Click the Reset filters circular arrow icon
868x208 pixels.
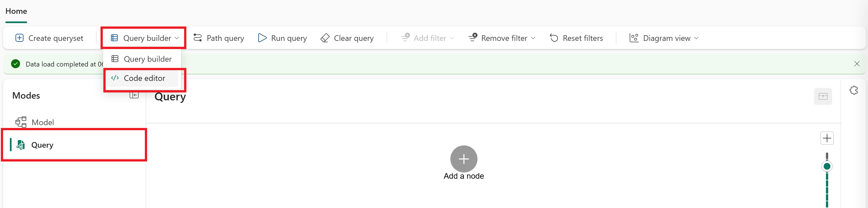click(x=554, y=38)
